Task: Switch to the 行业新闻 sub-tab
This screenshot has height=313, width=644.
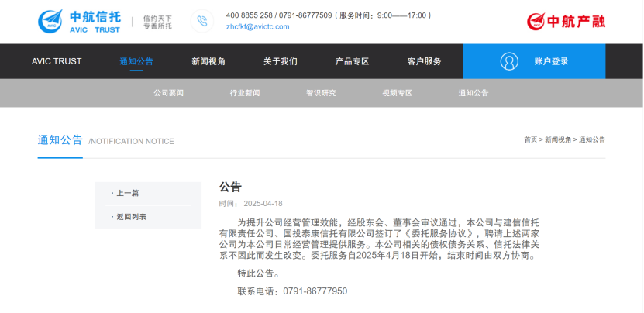Action: (245, 93)
